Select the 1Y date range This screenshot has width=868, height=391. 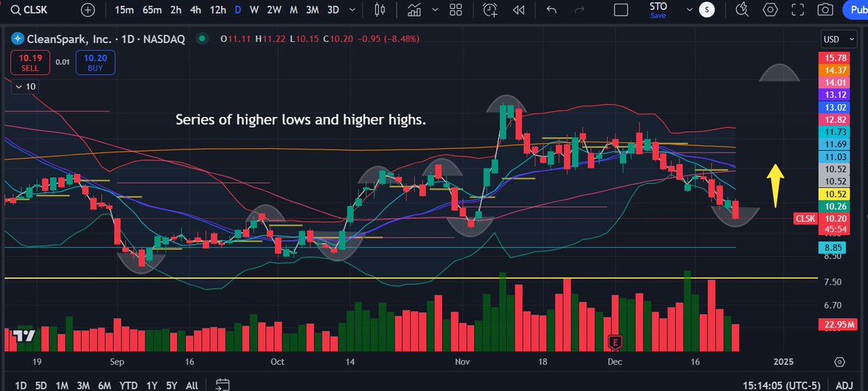pos(150,385)
